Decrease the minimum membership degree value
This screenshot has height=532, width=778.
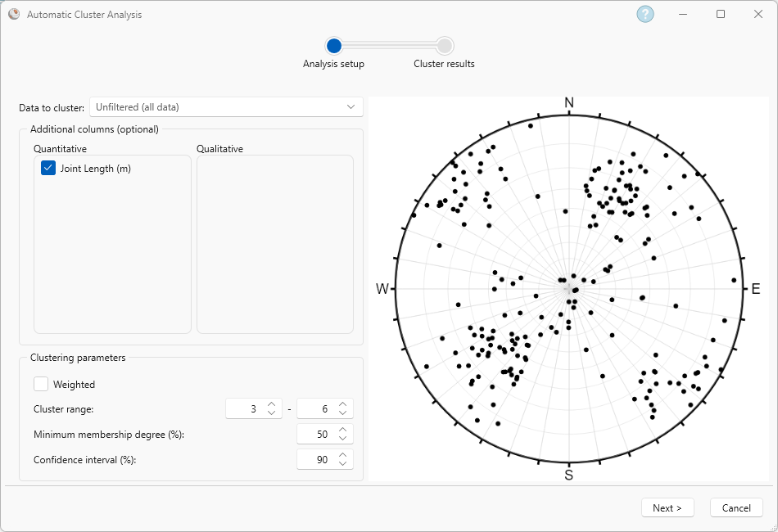(x=343, y=438)
